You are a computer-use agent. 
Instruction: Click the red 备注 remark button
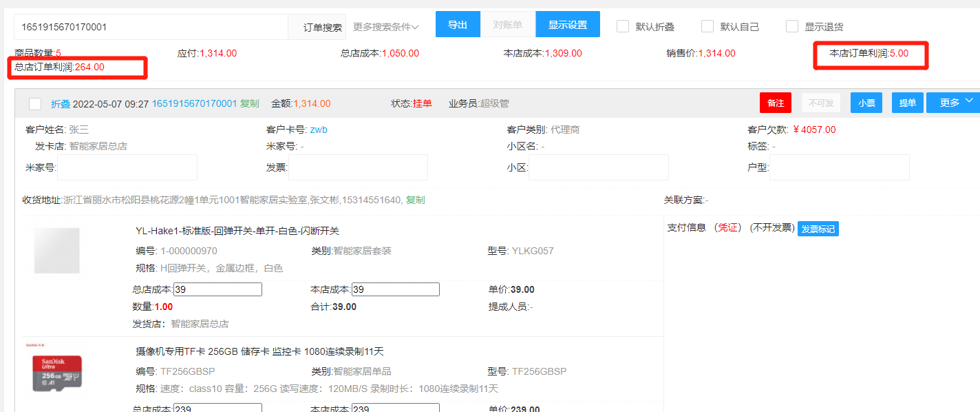click(x=776, y=103)
